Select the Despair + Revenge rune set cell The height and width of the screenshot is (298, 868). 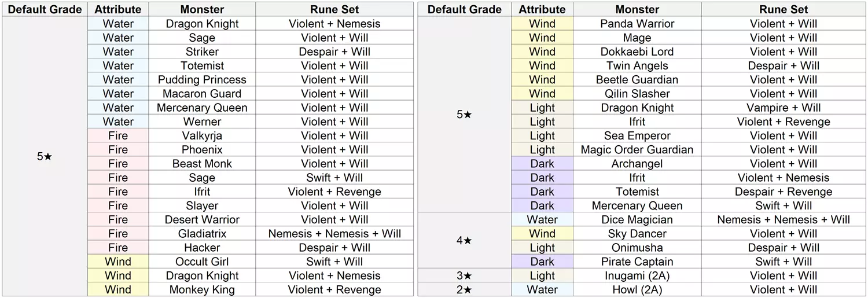pyautogui.click(x=784, y=192)
